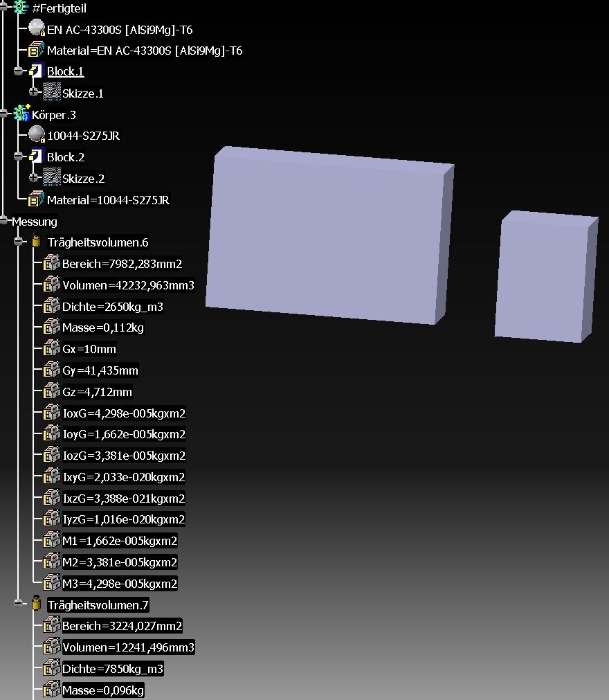
Task: Select the Block.1 pad feature icon
Action: [36, 71]
